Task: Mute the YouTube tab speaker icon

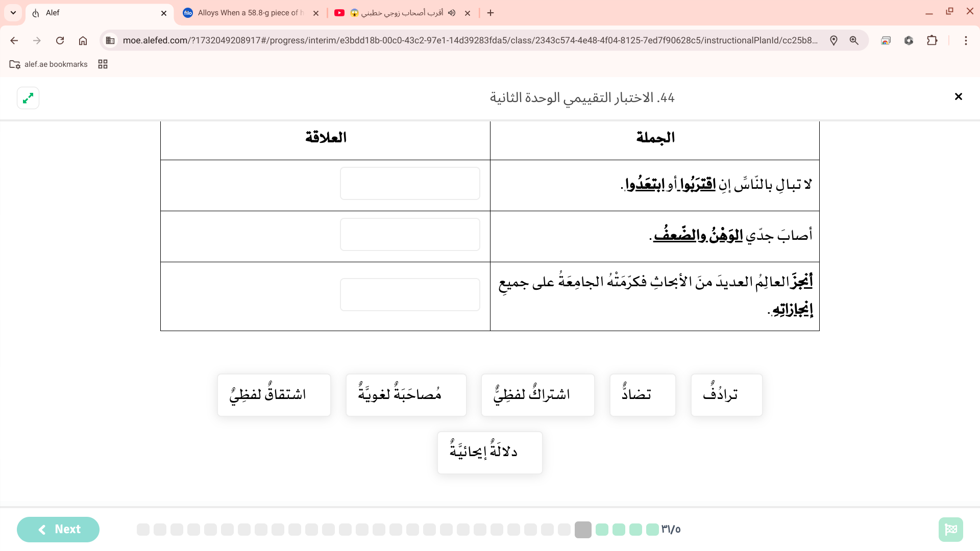Action: (x=452, y=13)
